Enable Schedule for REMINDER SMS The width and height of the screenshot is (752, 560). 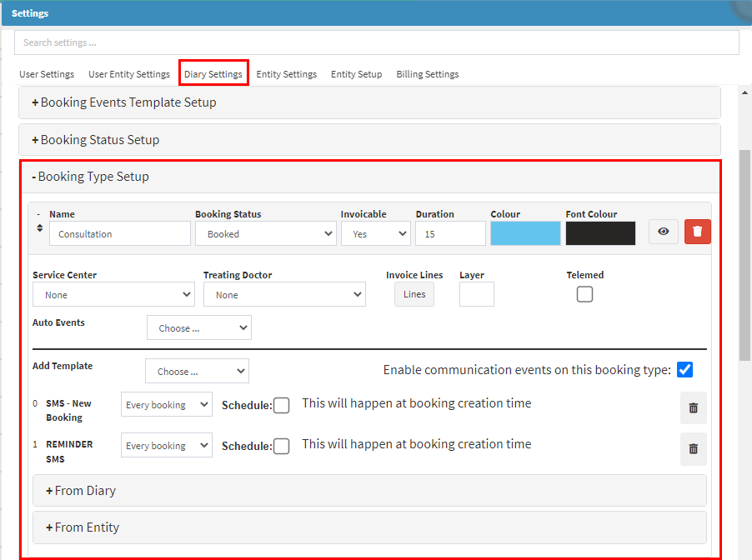pyautogui.click(x=282, y=446)
